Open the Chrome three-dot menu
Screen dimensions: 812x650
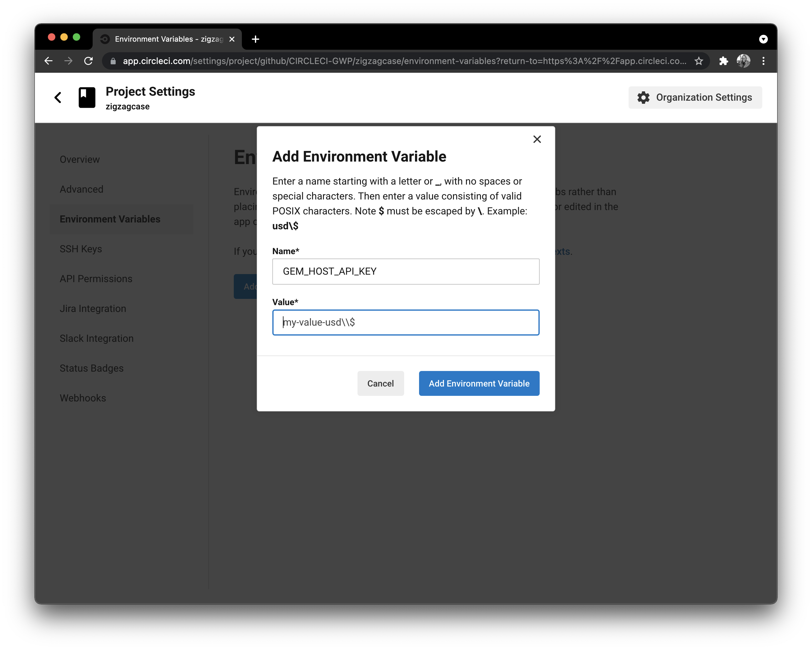click(764, 61)
